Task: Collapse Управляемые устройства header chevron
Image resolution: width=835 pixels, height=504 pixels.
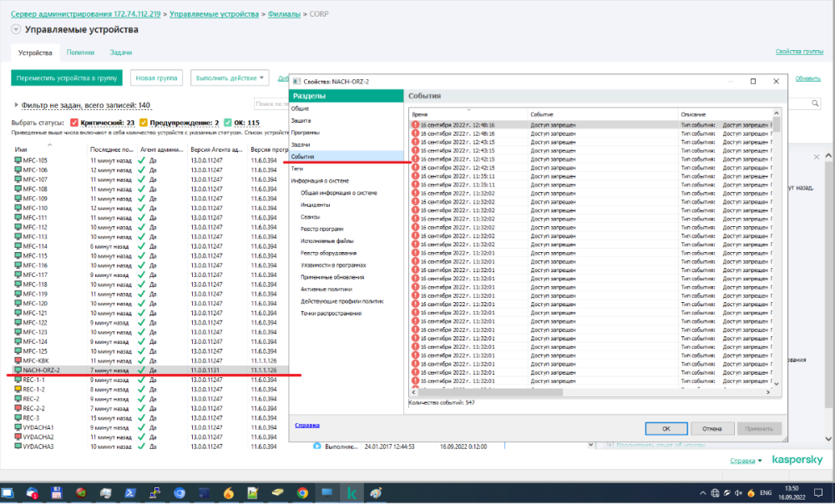Action: tap(16, 29)
